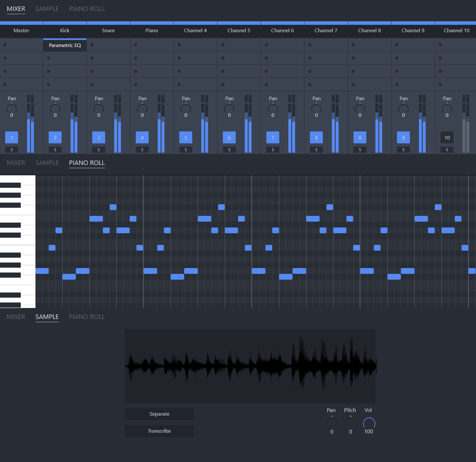Screen dimensions: 476x462
Task: Click the Pan knob on Channel 10
Action: 447,109
